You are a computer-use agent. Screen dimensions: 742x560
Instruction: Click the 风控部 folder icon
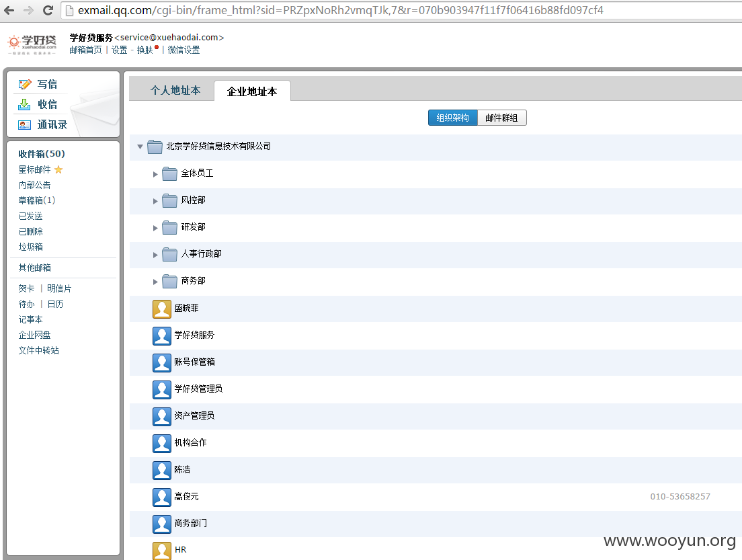[x=169, y=201]
